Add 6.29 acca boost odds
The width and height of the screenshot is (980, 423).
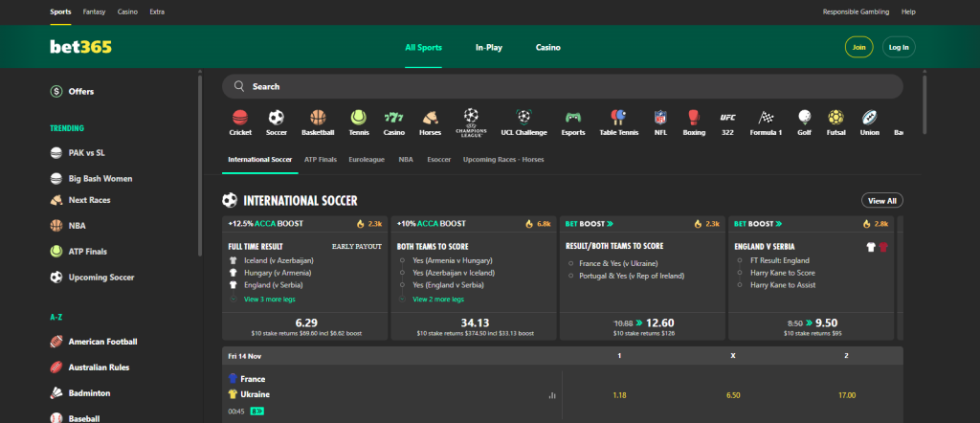coord(306,326)
